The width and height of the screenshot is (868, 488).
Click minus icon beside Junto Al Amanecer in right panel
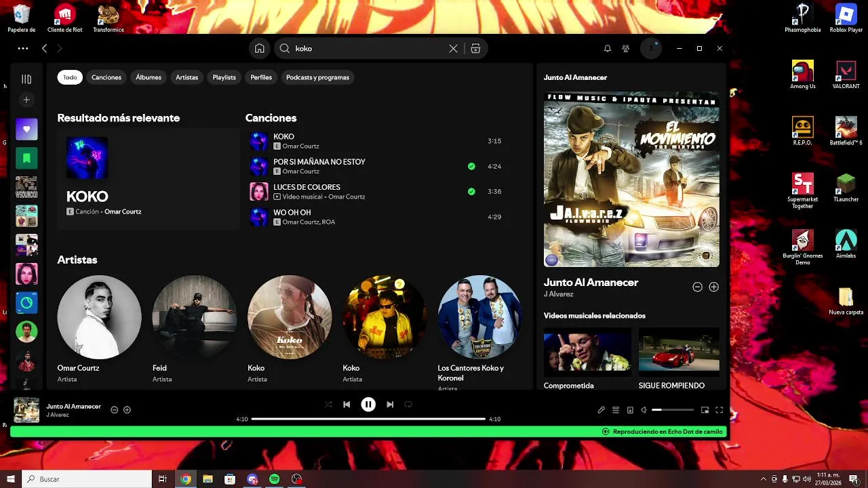[697, 287]
